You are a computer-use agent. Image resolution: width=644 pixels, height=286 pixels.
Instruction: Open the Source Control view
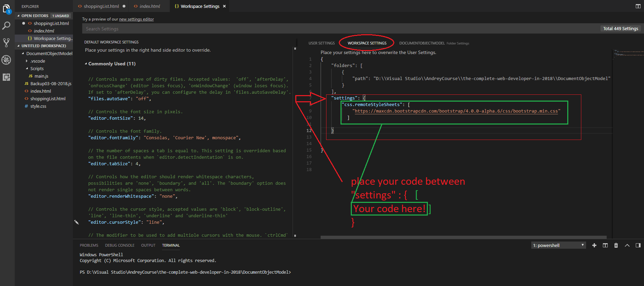tap(7, 42)
